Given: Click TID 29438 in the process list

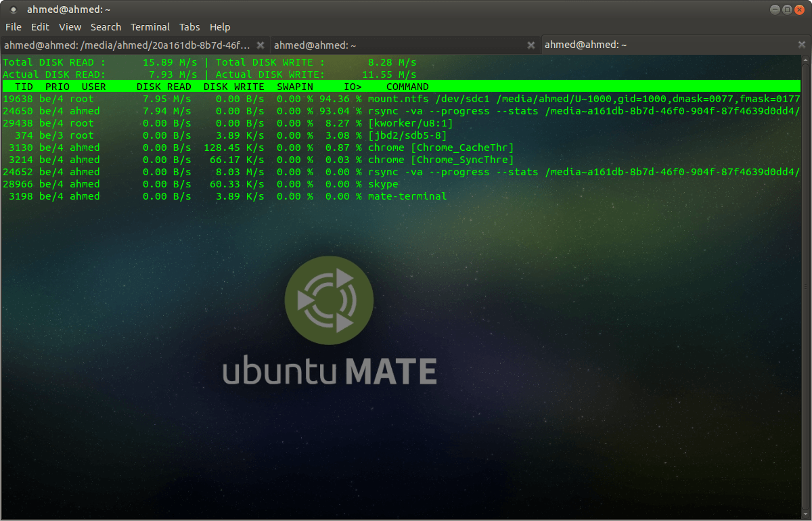Looking at the screenshot, I should pos(18,123).
